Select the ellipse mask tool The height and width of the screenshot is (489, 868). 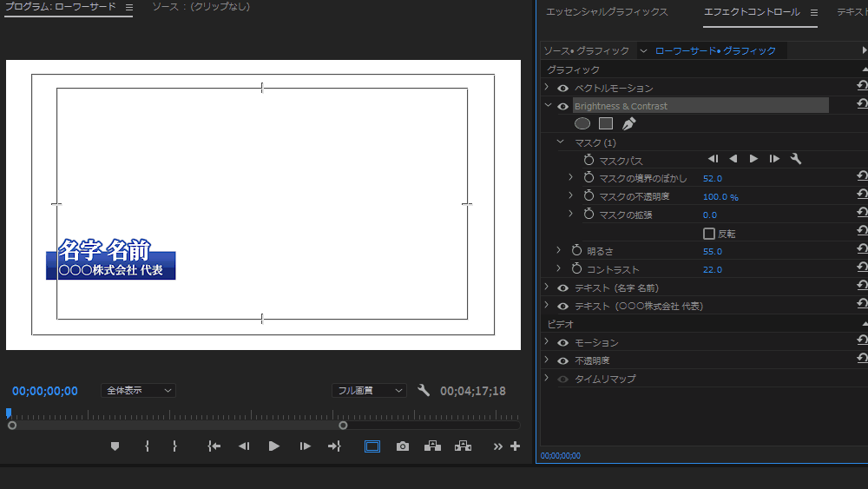pyautogui.click(x=582, y=123)
